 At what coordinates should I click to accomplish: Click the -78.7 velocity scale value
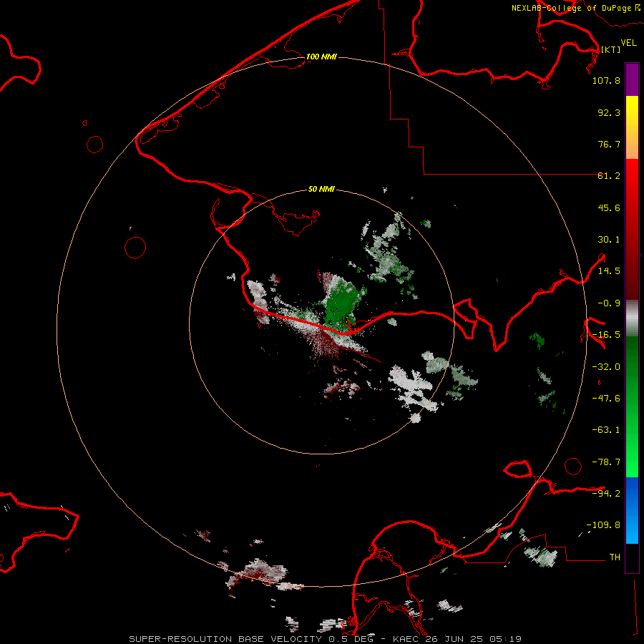(x=606, y=462)
